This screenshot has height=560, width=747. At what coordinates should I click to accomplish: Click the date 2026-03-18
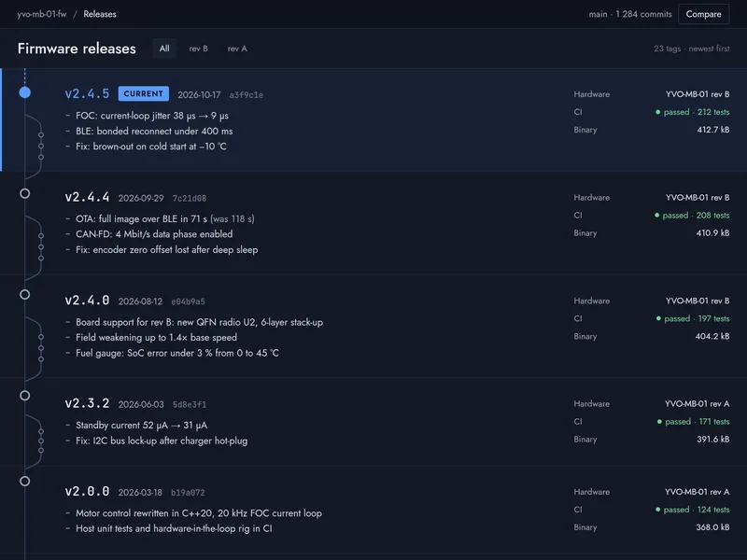coord(140,493)
